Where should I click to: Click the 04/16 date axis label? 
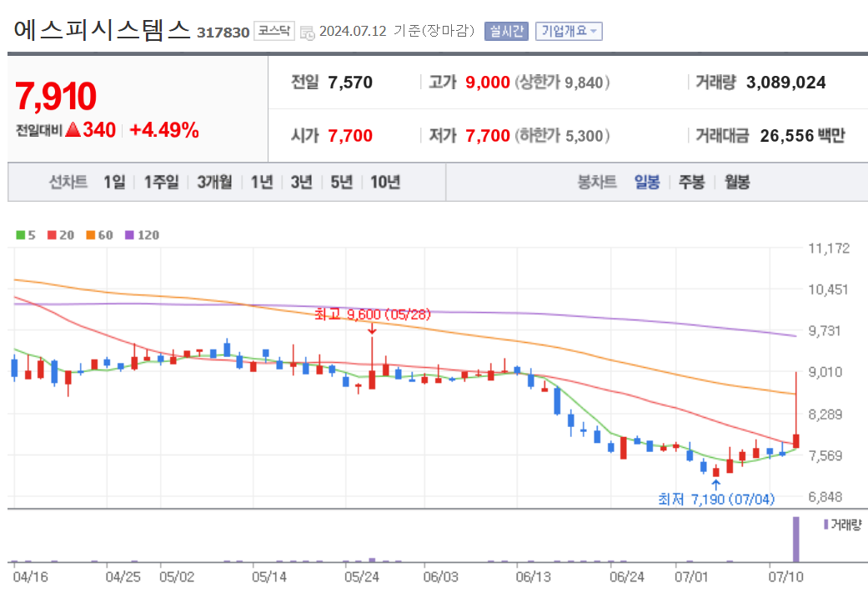coord(31,577)
